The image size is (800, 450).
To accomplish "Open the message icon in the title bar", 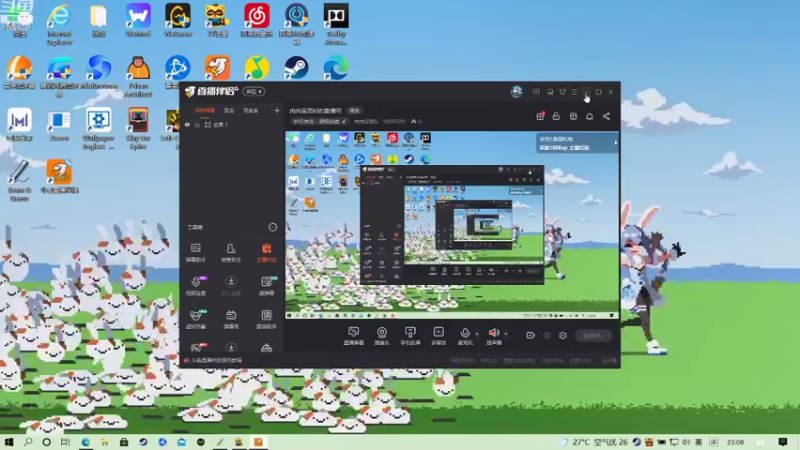I will 536,92.
